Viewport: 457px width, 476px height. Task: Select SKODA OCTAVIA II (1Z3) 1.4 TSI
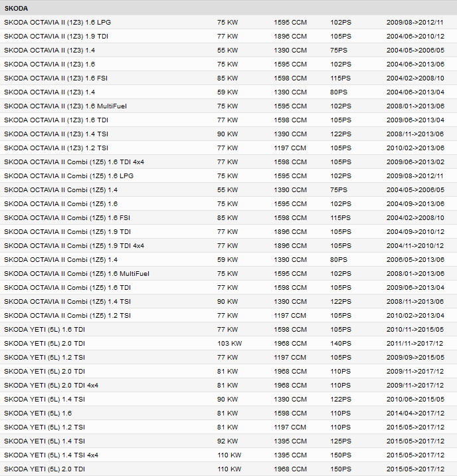[x=228, y=134]
